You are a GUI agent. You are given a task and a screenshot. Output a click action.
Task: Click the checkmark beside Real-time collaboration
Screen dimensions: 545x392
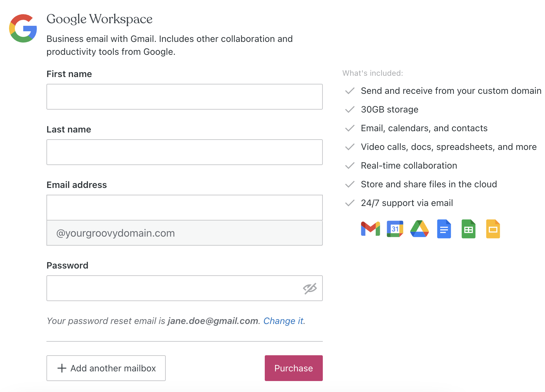pyautogui.click(x=350, y=165)
